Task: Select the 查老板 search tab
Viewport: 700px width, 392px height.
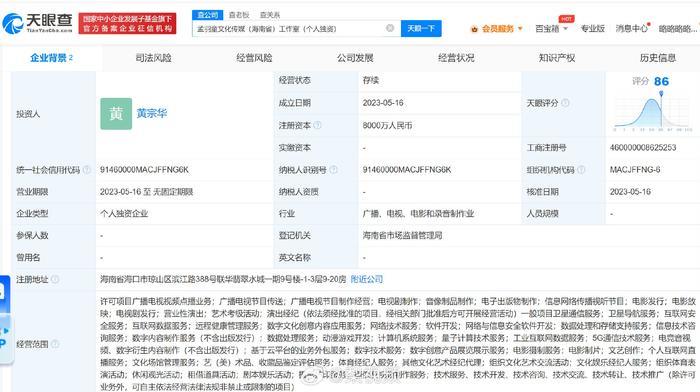Action: click(239, 15)
